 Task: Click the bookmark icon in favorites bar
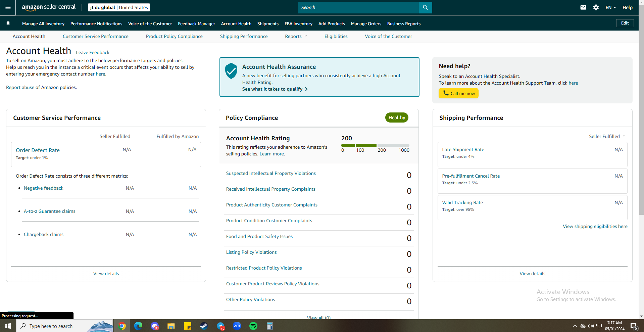[8, 23]
